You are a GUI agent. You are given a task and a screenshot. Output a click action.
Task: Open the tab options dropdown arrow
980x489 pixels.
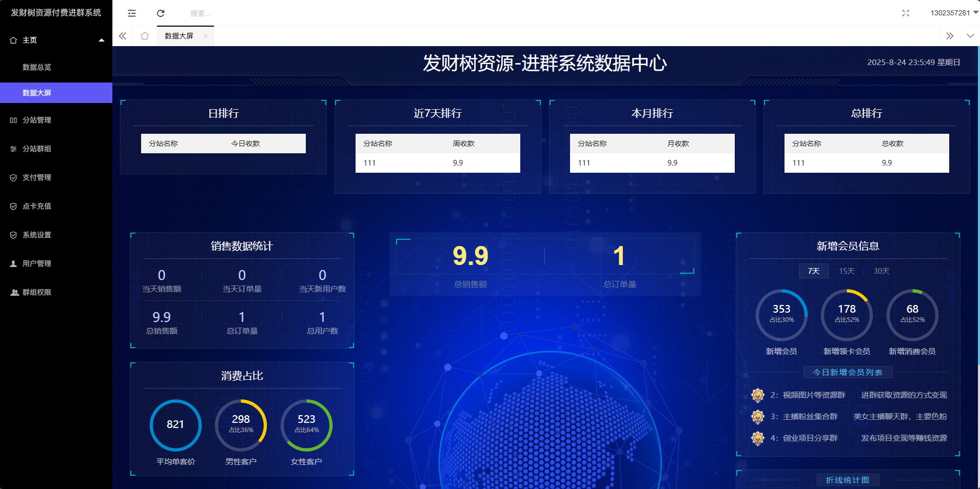point(970,36)
